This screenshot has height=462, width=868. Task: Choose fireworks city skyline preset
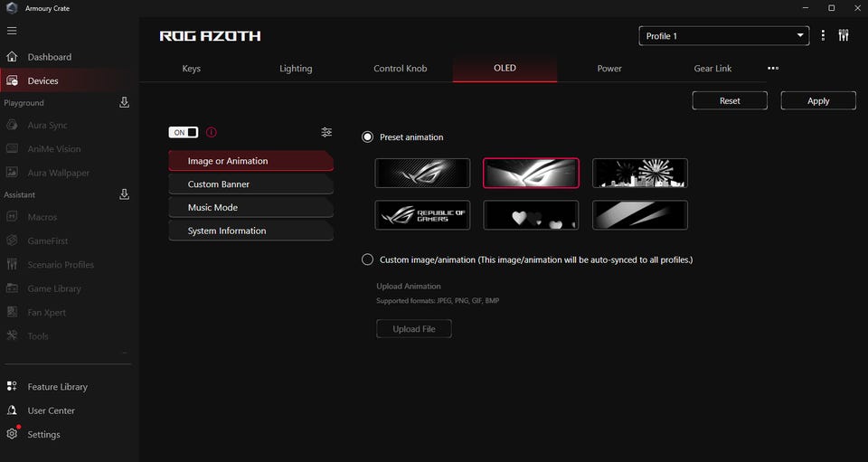coord(640,174)
